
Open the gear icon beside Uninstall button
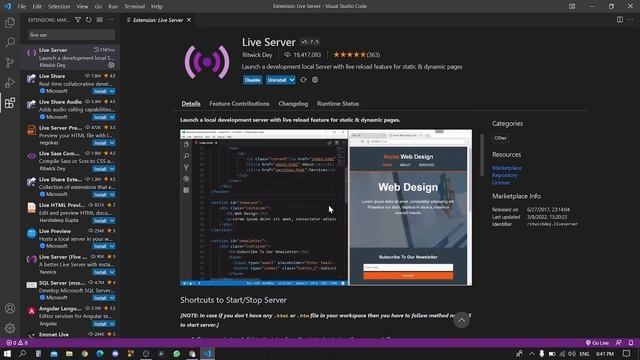point(315,80)
